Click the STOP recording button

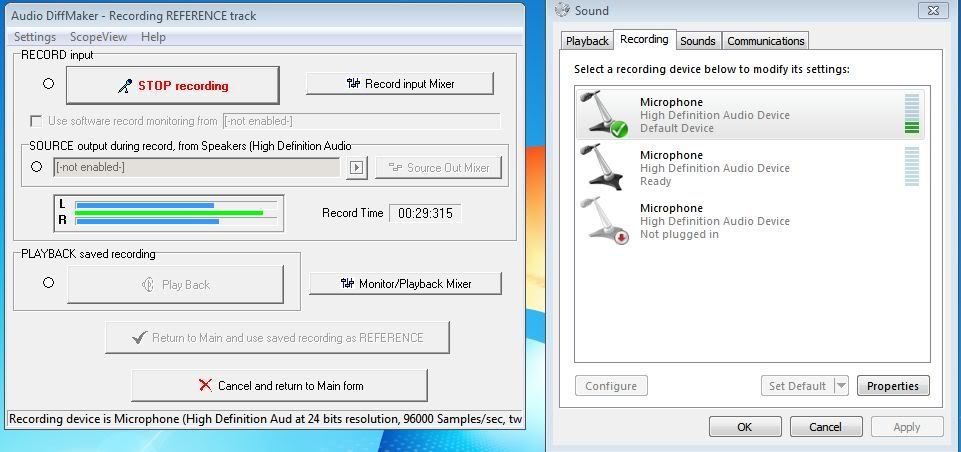(172, 85)
